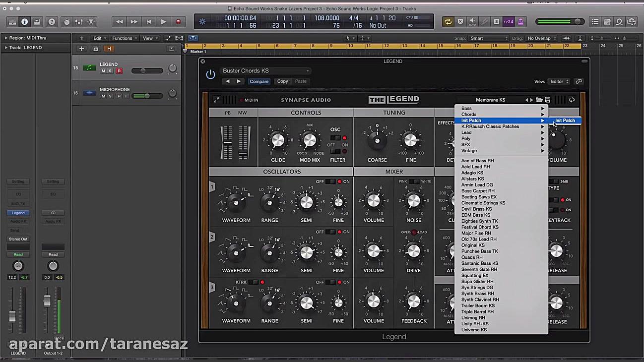Screen dimensions: 644x362
Task: Open the Note Pads button
Action: pyautogui.click(x=607, y=22)
